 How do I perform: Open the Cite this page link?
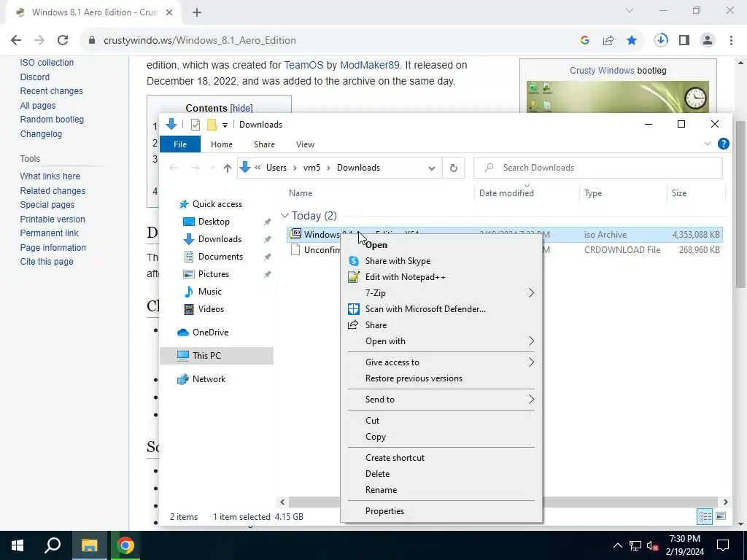tap(47, 262)
